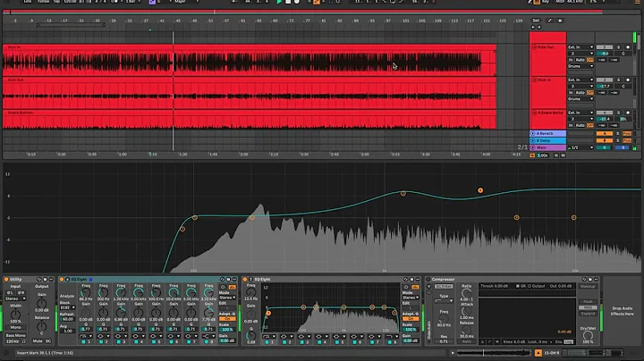The height and width of the screenshot is (361, 644).
Task: Click Bass Mono audition headphone icon
Action: pos(24,341)
